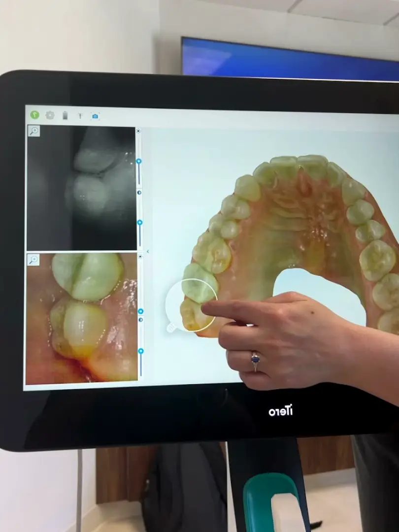Image resolution: width=399 pixels, height=532 pixels.
Task: Click the review loupe handle on 3D model
Action: tap(172, 328)
